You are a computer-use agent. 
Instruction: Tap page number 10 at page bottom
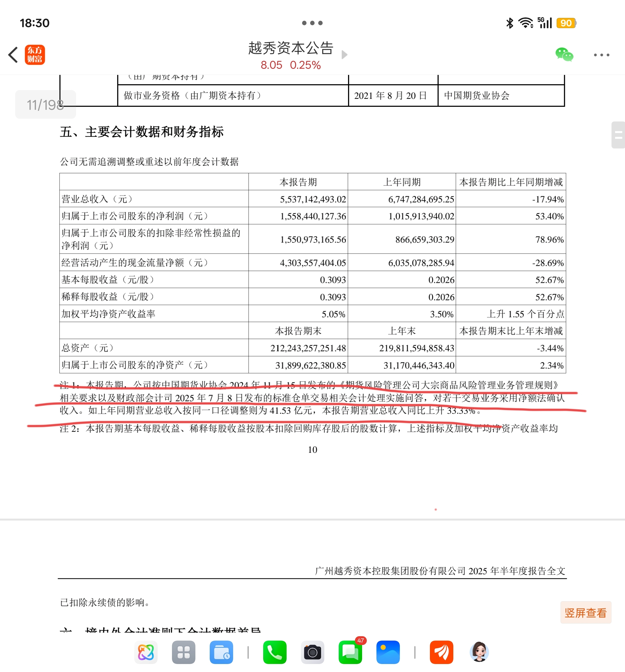pos(313,449)
